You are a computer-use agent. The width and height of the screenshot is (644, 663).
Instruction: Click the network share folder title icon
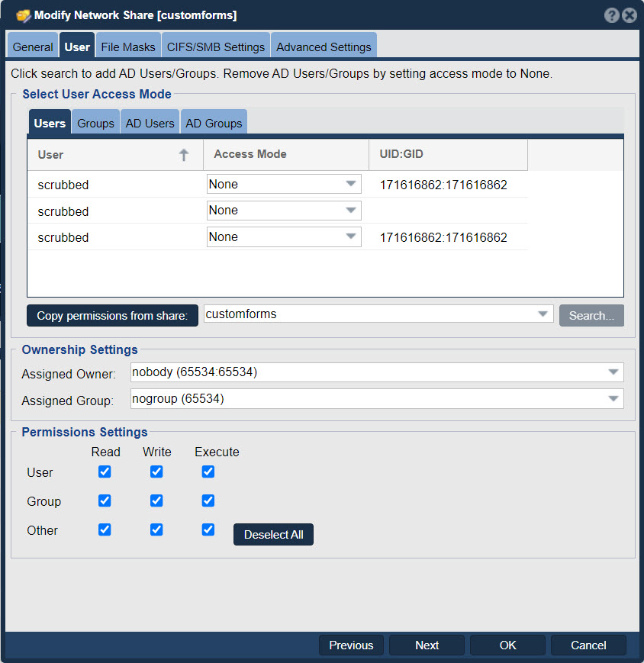[x=23, y=16]
